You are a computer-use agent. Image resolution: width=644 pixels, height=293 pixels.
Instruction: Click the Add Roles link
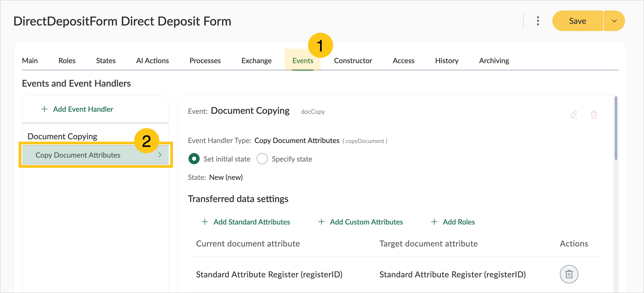tap(459, 222)
